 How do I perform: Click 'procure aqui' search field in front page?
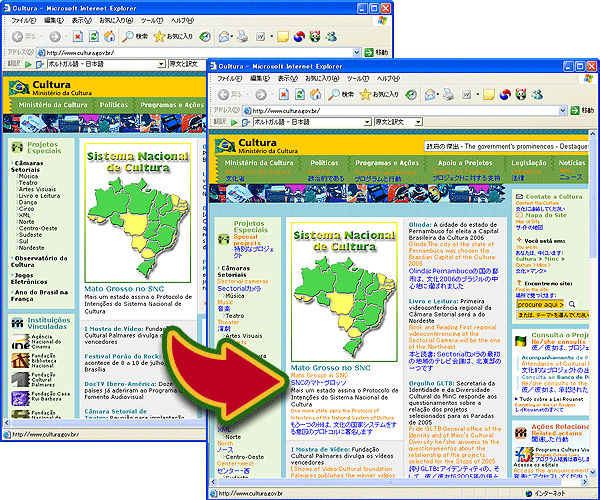pos(540,305)
